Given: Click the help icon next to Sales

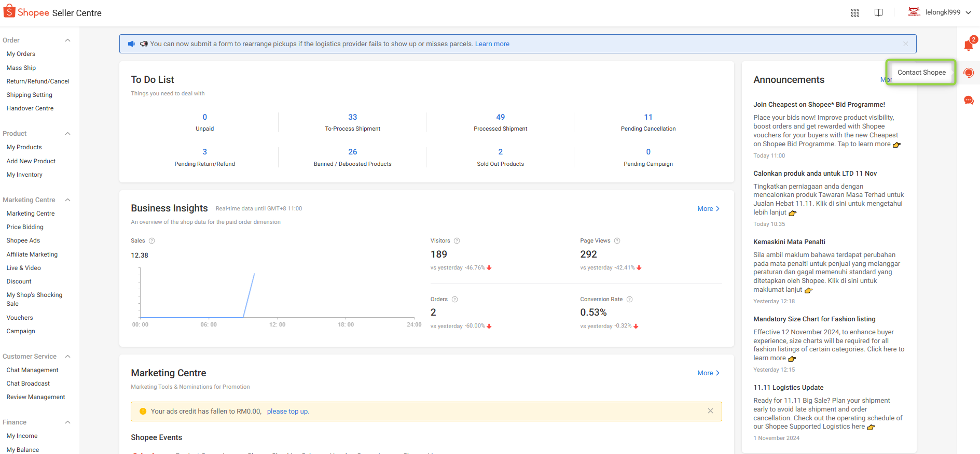Looking at the screenshot, I should pos(152,240).
